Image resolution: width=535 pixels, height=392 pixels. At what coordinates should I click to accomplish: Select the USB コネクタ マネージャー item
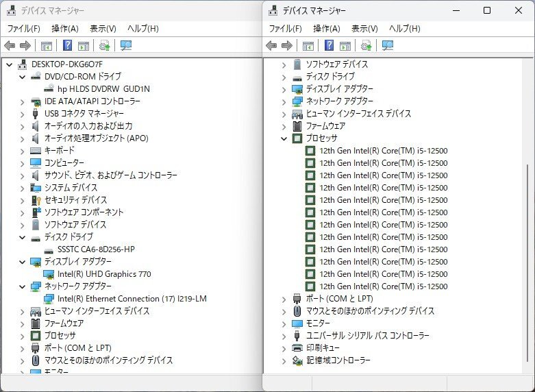(x=84, y=114)
